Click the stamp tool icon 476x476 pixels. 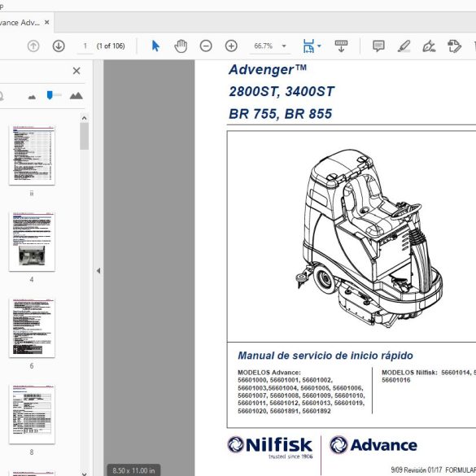tap(455, 46)
